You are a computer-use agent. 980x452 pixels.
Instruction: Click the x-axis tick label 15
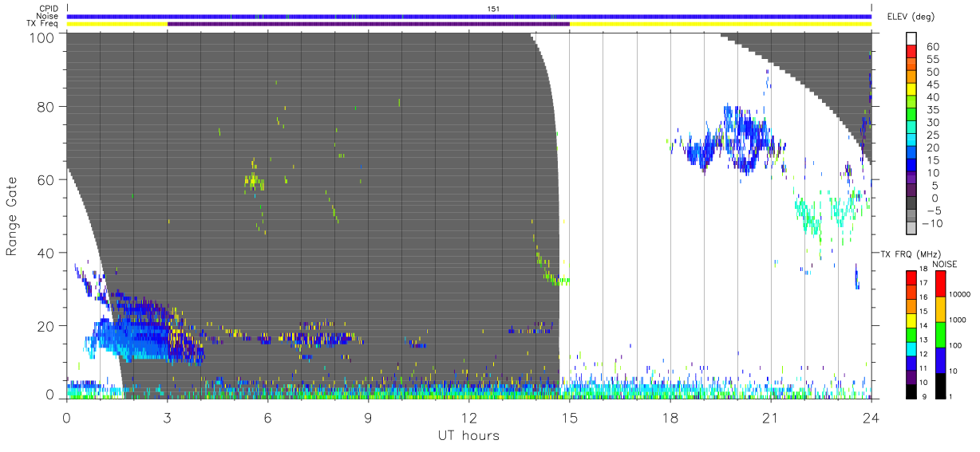tap(570, 419)
